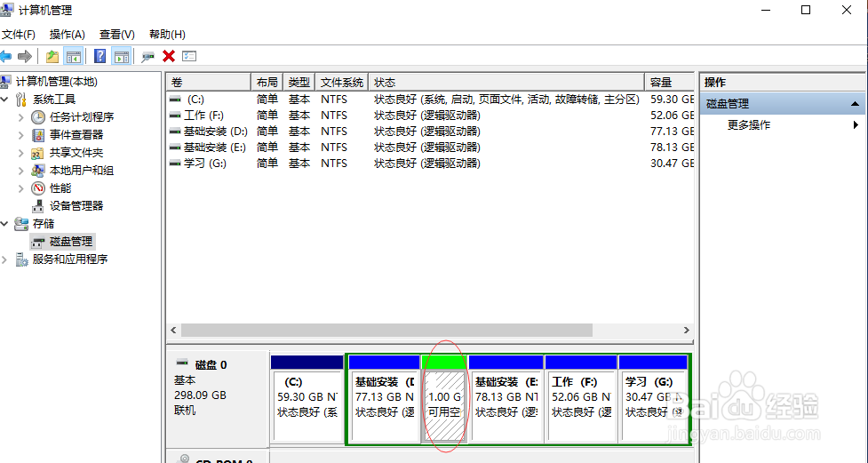Select the 学习 (G:) partition block
Image resolution: width=868 pixels, height=463 pixels.
pyautogui.click(x=653, y=399)
